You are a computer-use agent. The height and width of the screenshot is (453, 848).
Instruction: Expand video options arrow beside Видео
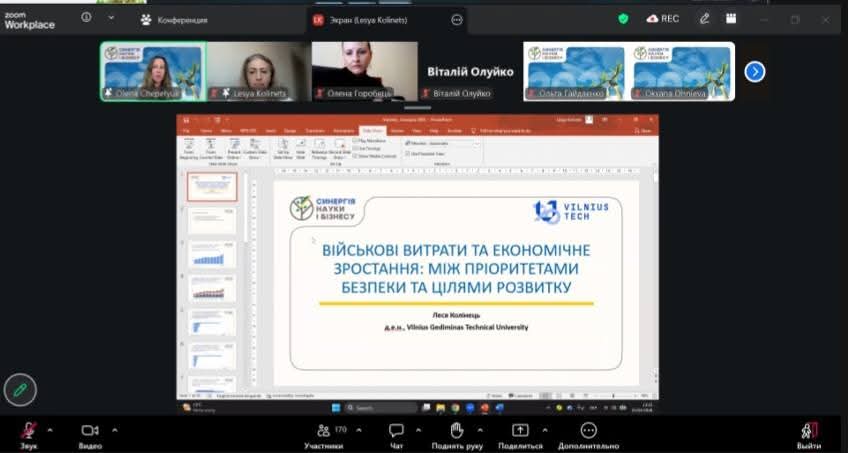coord(114,430)
